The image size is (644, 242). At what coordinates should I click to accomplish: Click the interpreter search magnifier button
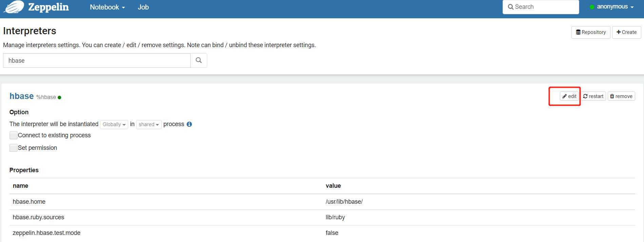pos(199,60)
